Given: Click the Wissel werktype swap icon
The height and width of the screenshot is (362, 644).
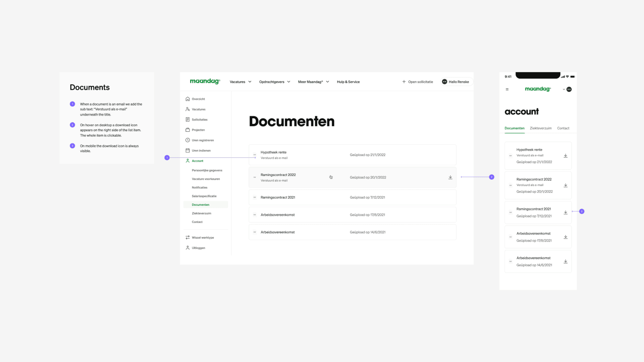Looking at the screenshot, I should 188,237.
